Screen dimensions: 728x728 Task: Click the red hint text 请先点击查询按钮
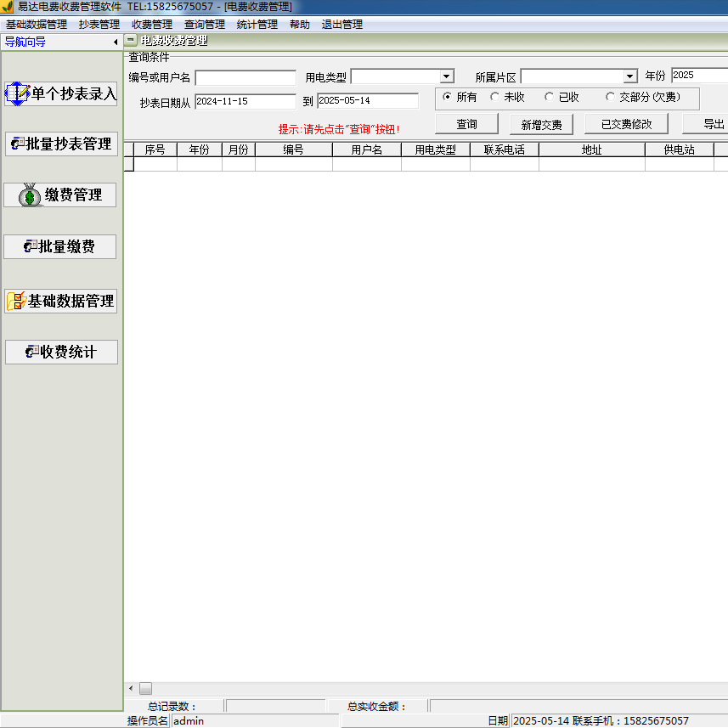click(x=339, y=129)
